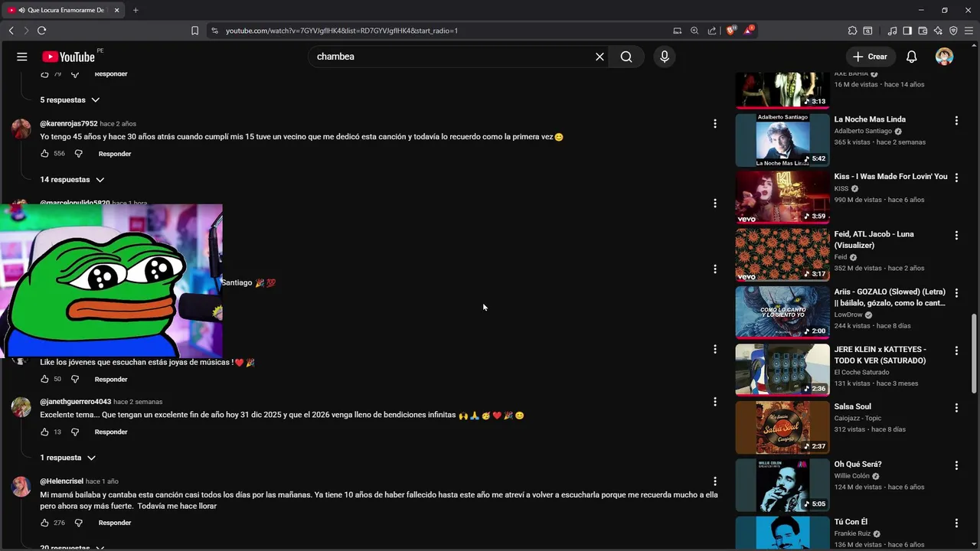Like the @karenrojas7952 comment
980x551 pixels.
coord(44,154)
